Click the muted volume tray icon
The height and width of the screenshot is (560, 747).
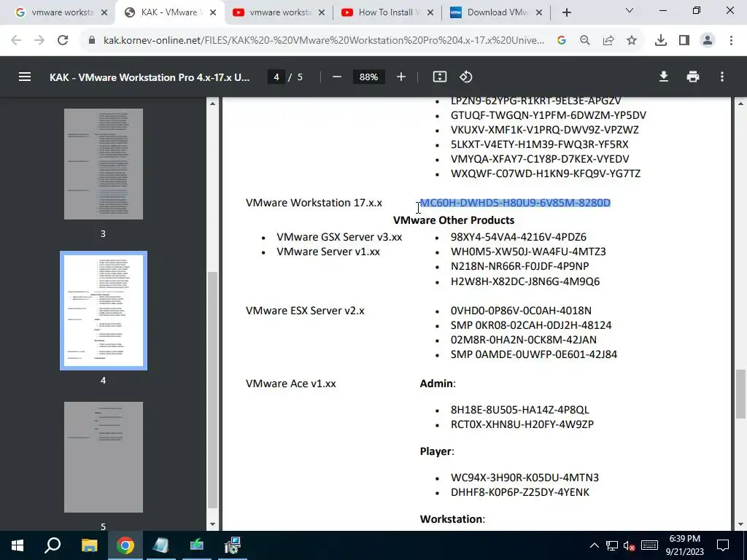click(x=629, y=545)
